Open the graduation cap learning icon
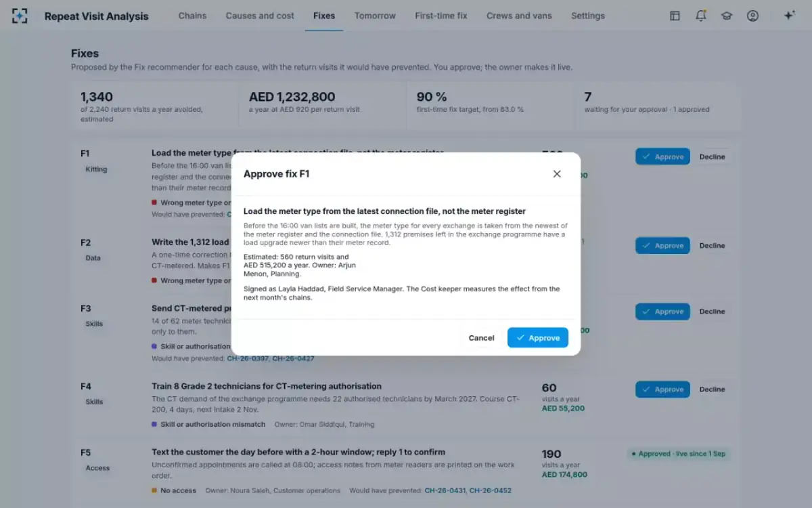 [x=727, y=16]
